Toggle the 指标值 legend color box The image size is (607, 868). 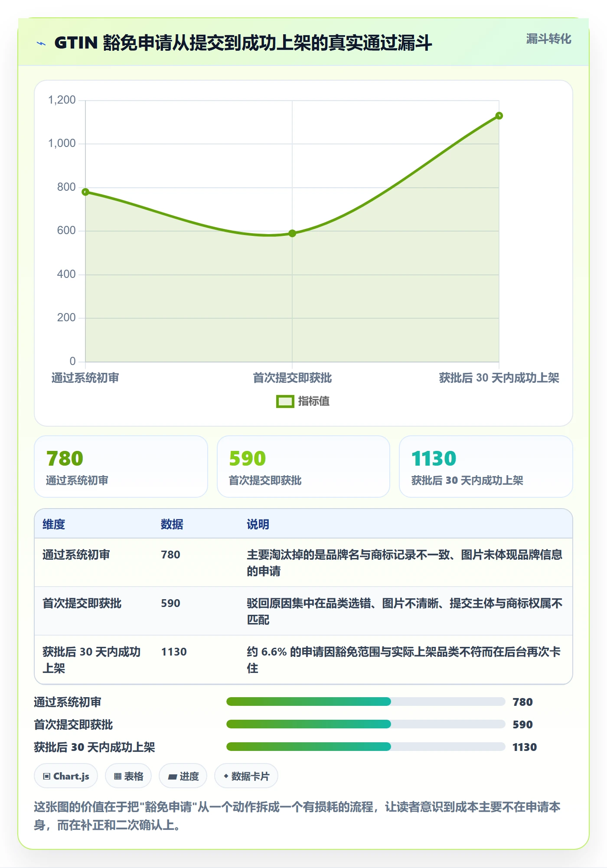[285, 401]
